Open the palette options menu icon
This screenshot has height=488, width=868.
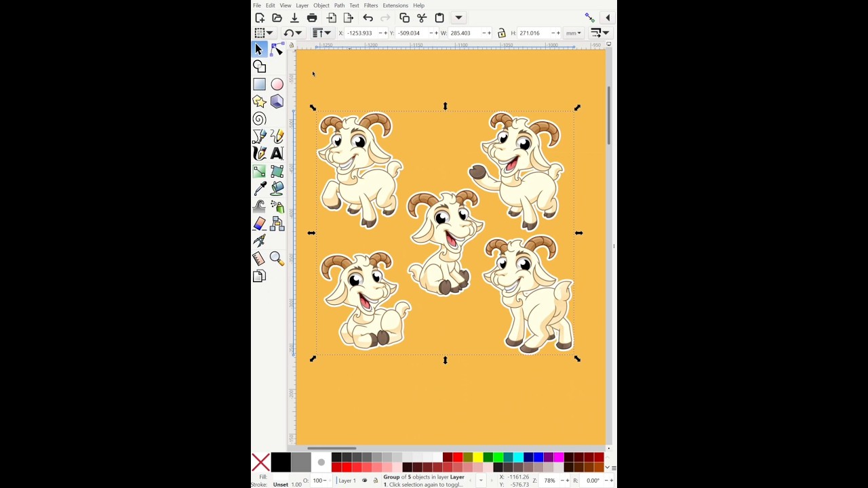click(614, 468)
